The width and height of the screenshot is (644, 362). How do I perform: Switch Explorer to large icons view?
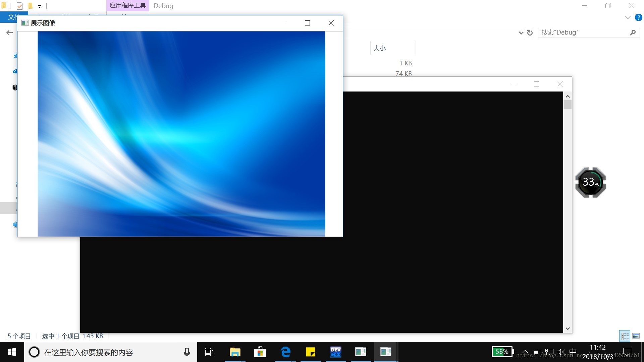(x=636, y=336)
